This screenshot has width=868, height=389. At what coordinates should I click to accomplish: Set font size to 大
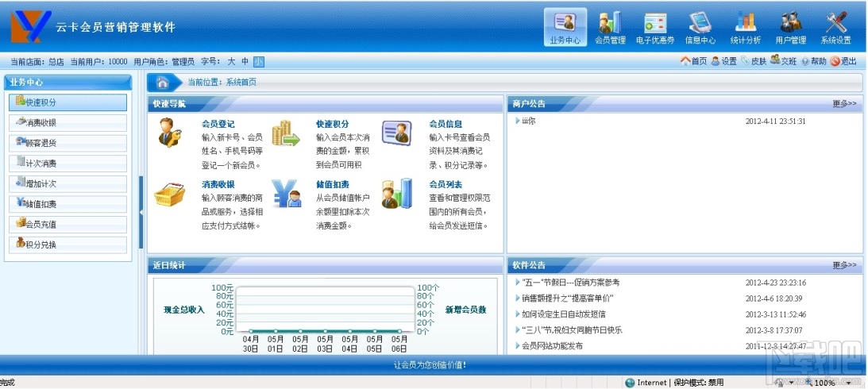(x=231, y=61)
